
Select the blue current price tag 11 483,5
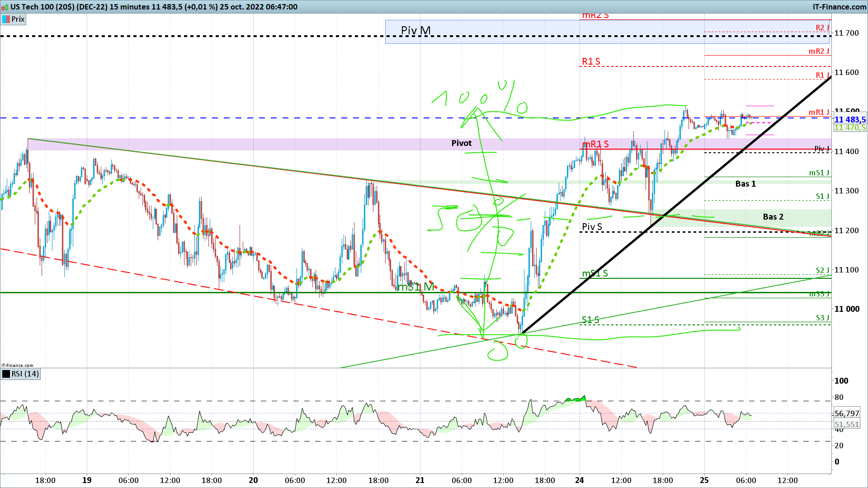coord(849,120)
